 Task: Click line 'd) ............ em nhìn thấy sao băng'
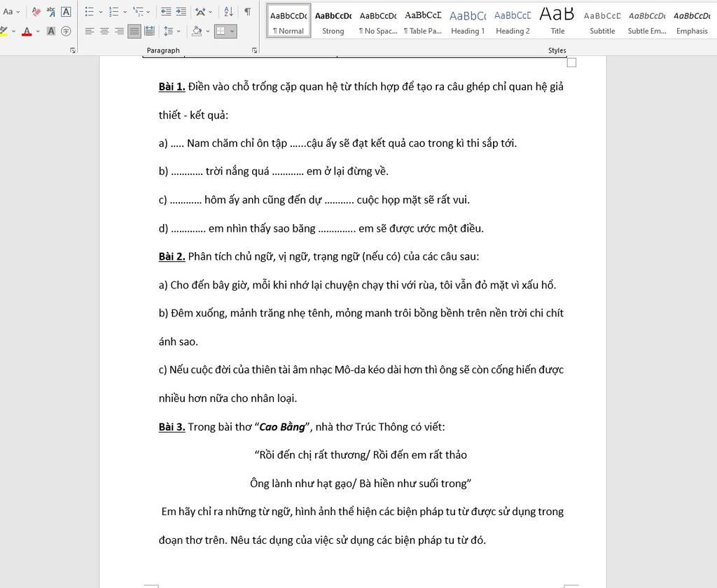(321, 228)
